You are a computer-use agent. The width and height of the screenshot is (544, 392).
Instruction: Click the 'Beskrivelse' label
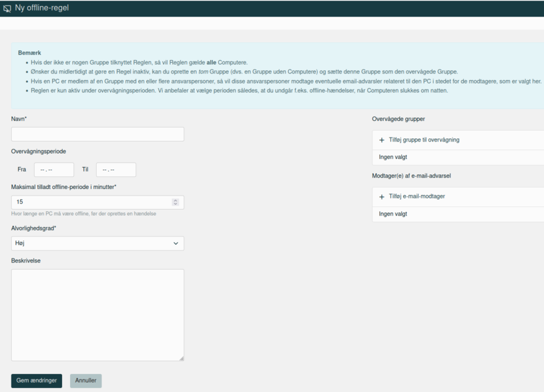pos(25,260)
